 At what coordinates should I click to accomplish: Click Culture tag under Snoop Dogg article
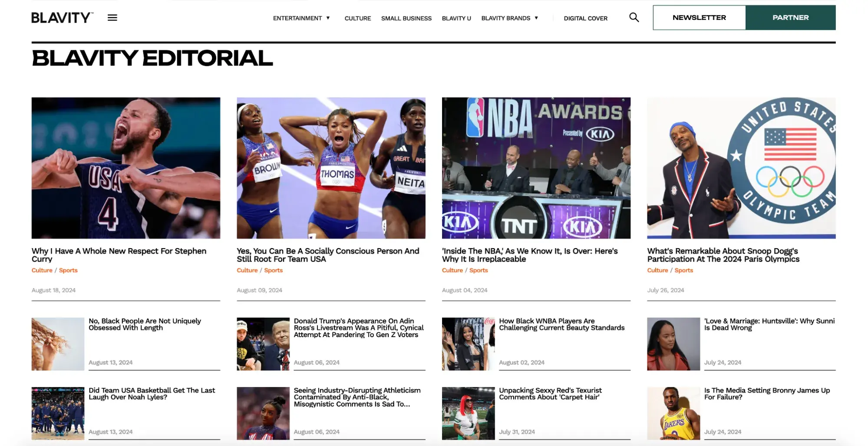coord(657,270)
